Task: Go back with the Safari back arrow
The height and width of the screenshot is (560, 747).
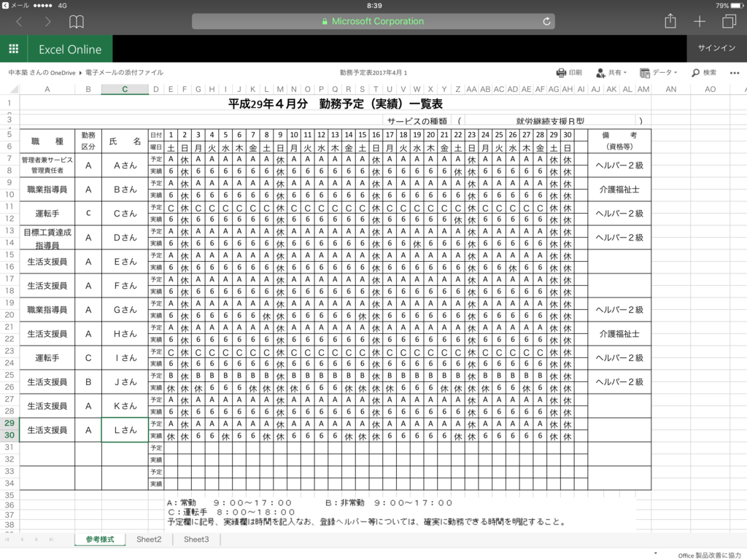Action: click(x=19, y=21)
